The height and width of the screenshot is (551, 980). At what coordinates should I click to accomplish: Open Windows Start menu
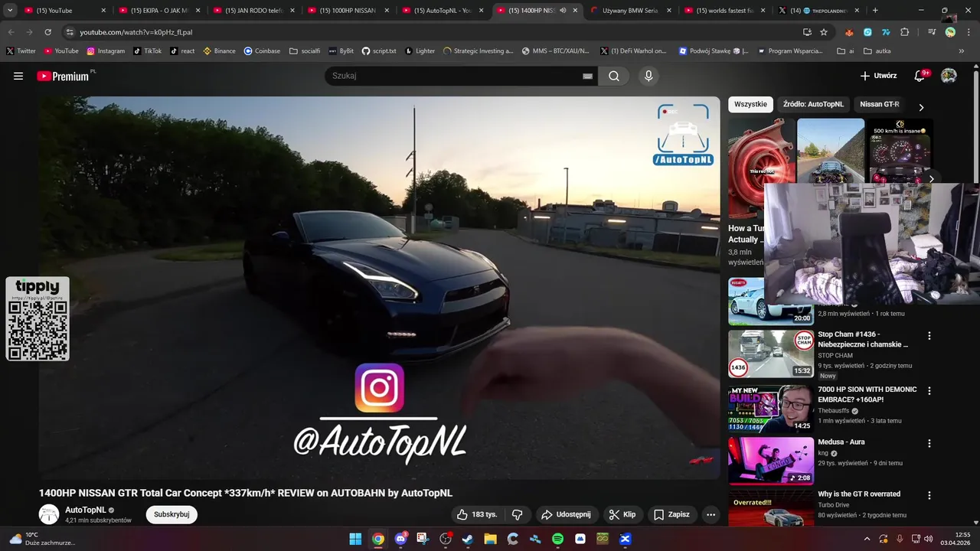[x=355, y=539]
